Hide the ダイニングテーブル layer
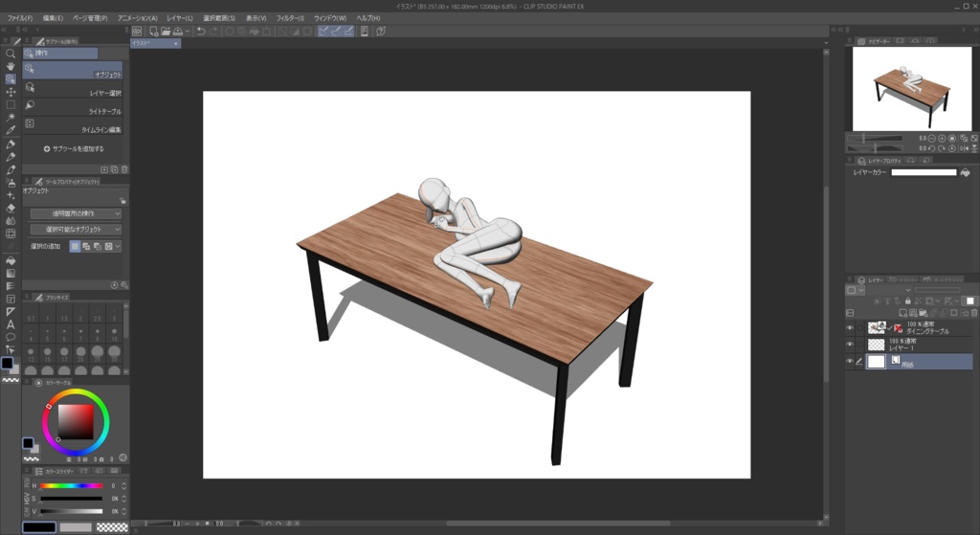This screenshot has width=980, height=535. tap(849, 327)
